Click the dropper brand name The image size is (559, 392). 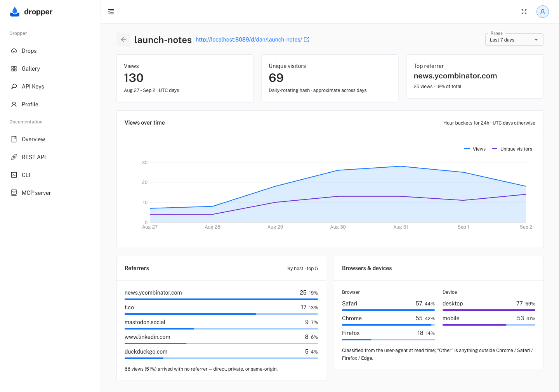point(38,12)
